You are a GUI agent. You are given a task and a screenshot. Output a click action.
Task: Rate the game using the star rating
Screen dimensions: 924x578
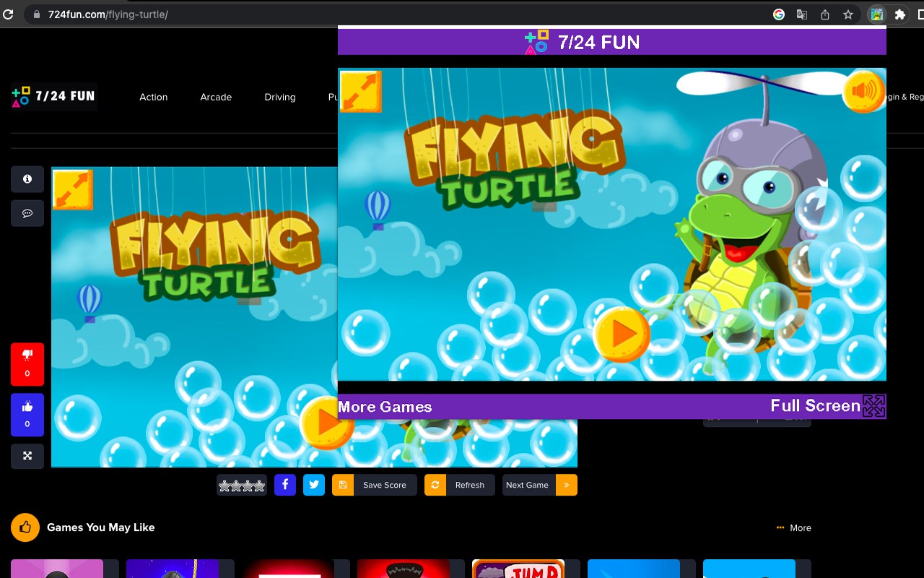(242, 486)
